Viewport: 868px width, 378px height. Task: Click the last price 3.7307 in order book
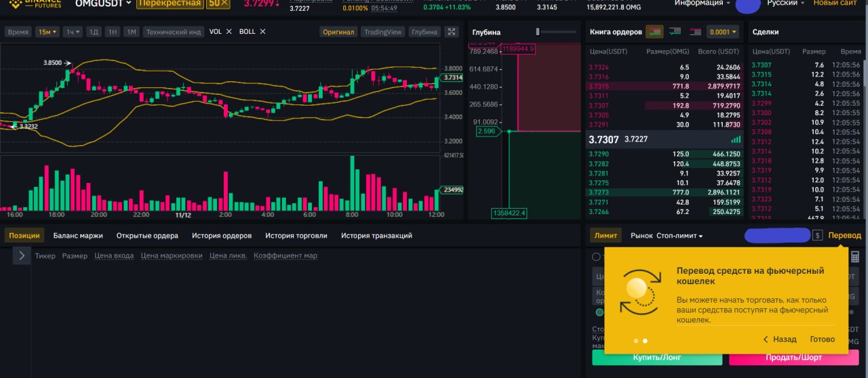point(604,139)
